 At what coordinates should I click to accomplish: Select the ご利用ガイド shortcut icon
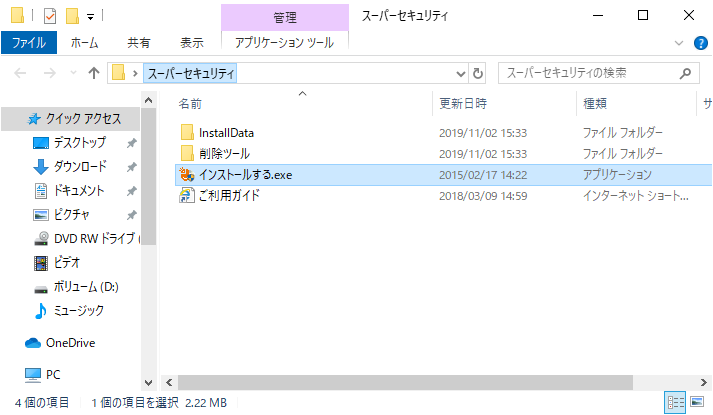pyautogui.click(x=187, y=195)
